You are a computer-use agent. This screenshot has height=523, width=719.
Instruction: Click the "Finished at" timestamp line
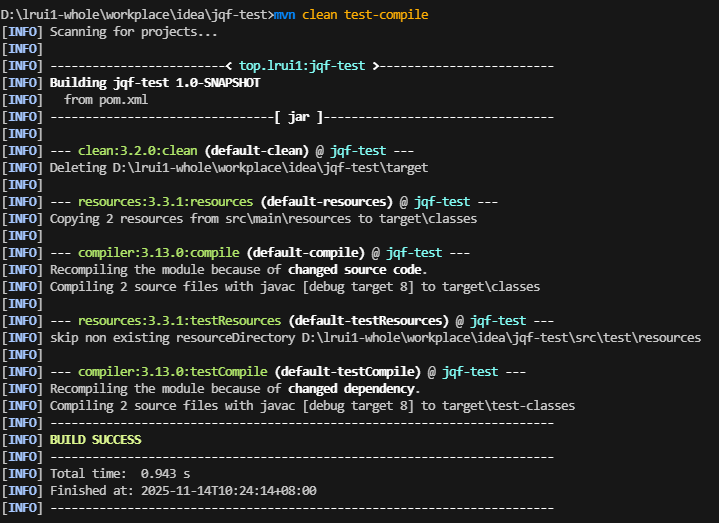183,491
